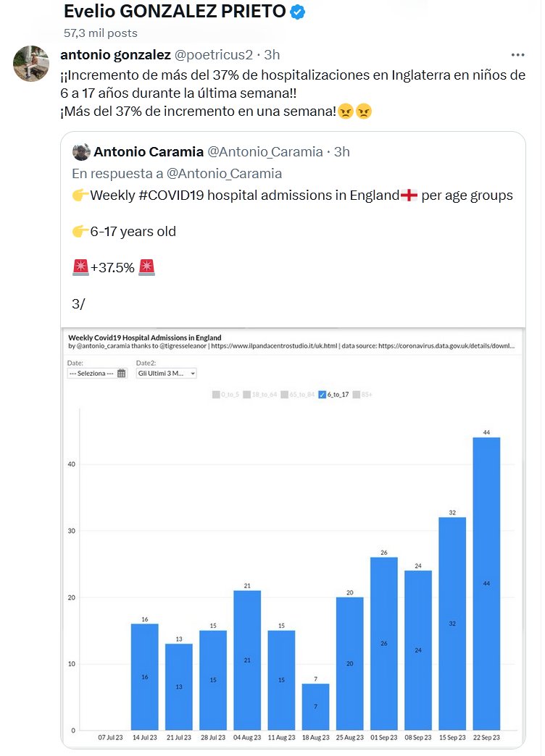Screen dimensions: 545x756
Task: Enable the 18_to_64 age group checkbox
Action: [247, 395]
